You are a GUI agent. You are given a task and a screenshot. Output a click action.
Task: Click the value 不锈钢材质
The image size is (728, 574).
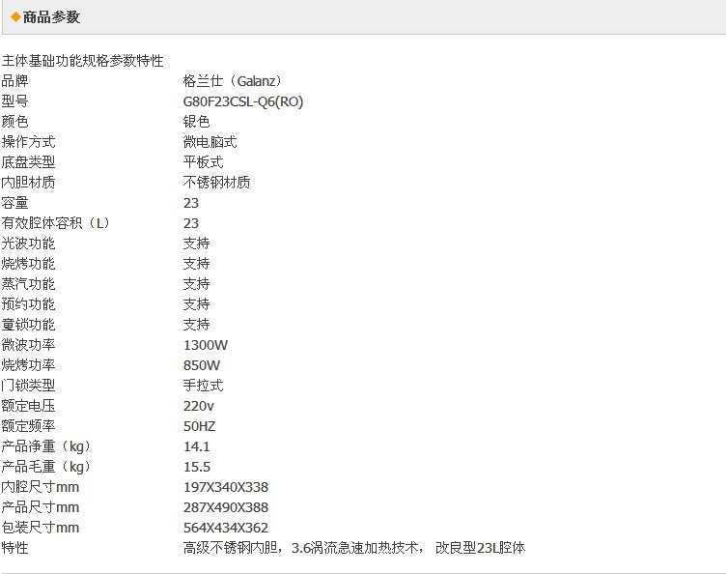coord(217,183)
